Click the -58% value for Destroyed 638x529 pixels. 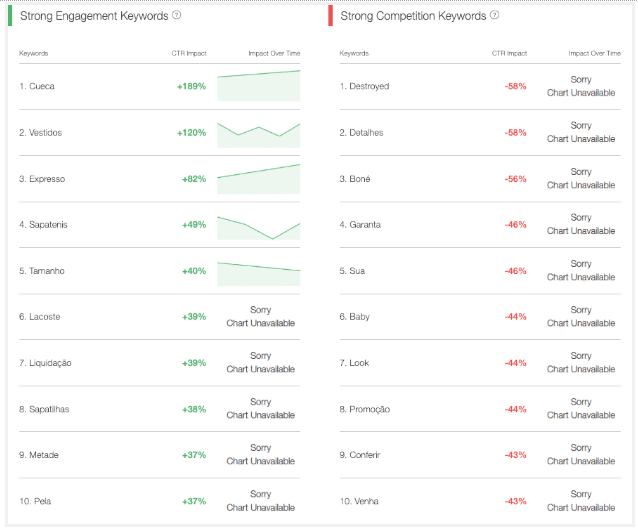pos(516,86)
